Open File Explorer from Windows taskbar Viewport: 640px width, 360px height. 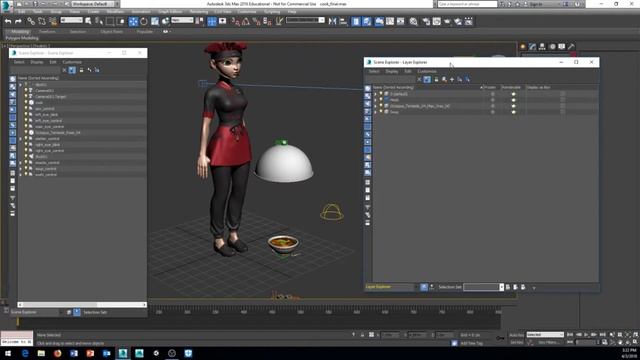click(41, 353)
